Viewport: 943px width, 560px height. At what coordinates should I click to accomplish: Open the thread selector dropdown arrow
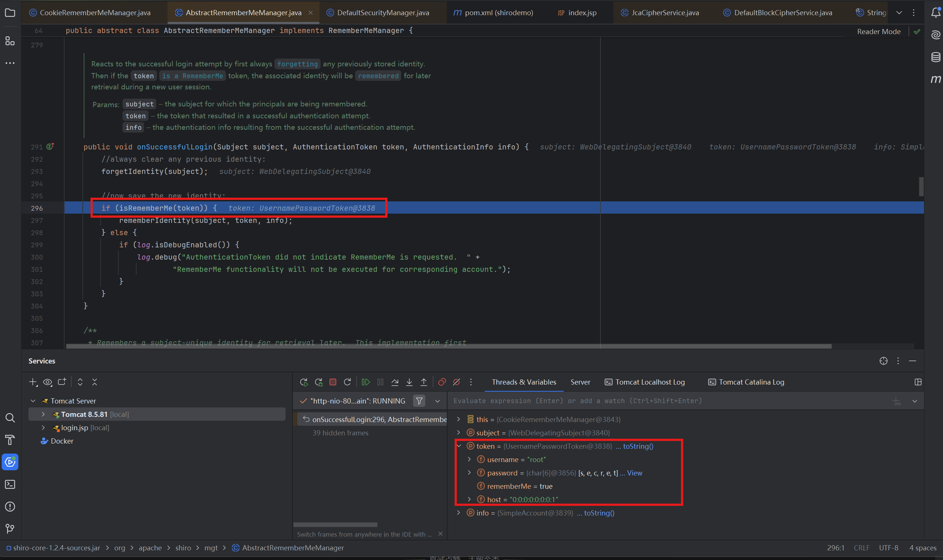(x=438, y=401)
